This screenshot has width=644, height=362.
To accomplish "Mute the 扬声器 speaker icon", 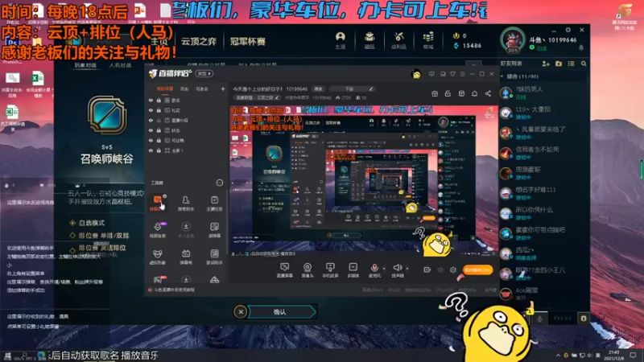I will pos(398,268).
